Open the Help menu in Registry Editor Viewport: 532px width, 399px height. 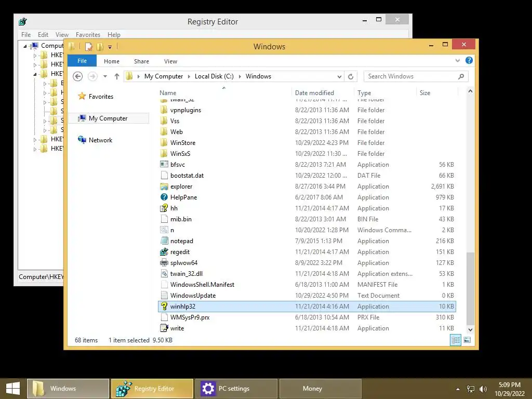click(x=114, y=35)
